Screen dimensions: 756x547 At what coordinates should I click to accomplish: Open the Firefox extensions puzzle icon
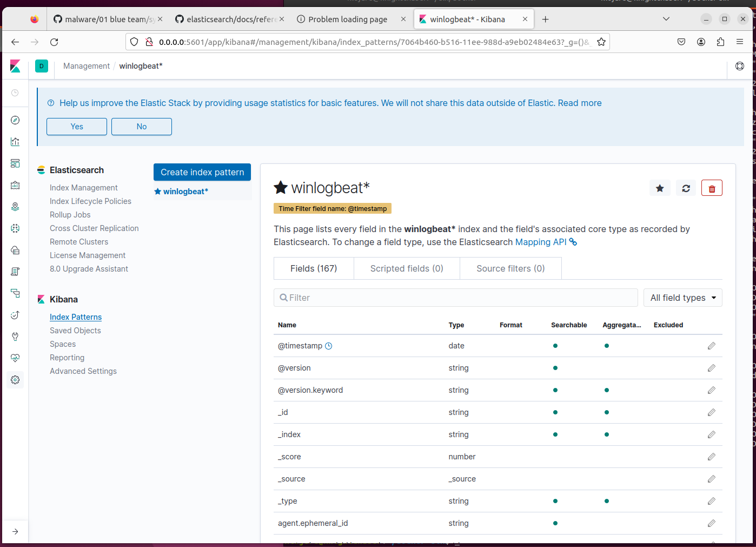720,42
